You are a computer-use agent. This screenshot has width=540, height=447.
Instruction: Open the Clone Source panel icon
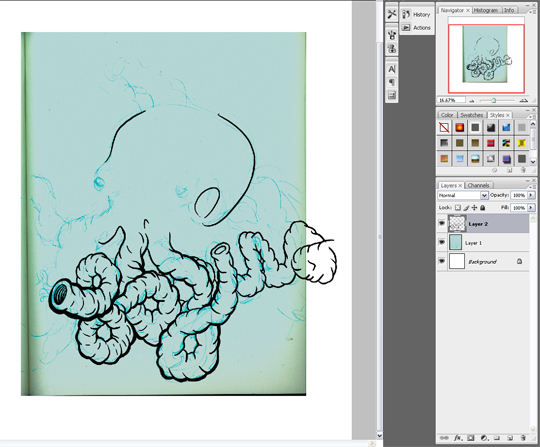click(x=392, y=49)
